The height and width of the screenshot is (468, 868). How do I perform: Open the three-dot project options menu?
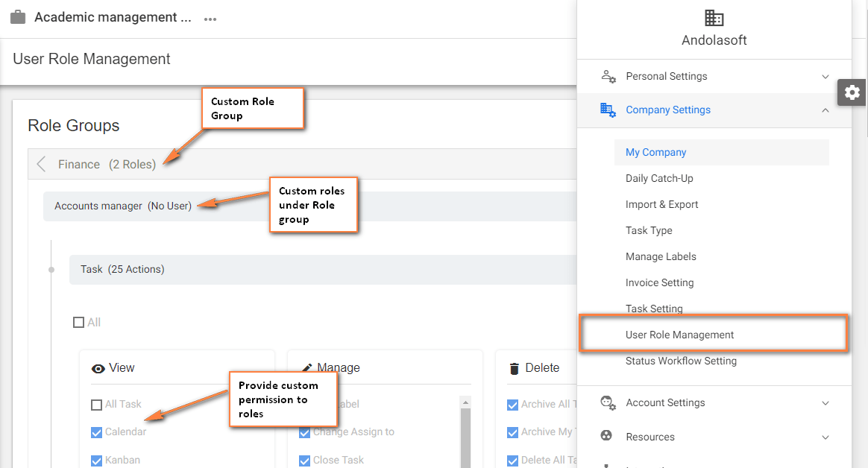[x=210, y=19]
